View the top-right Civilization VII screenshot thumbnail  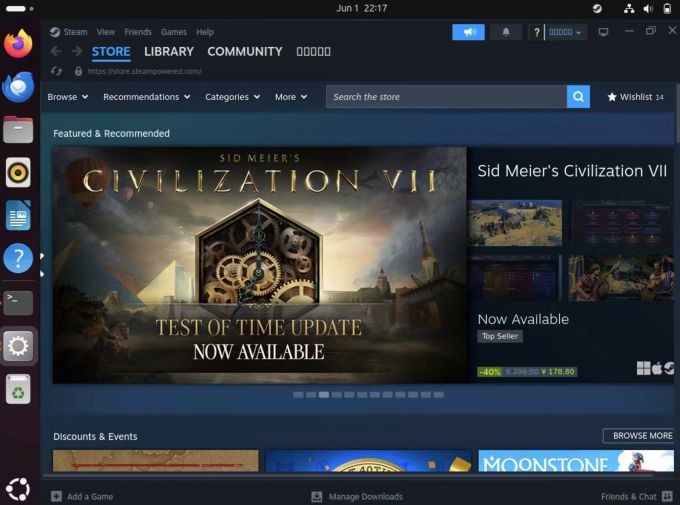point(621,223)
